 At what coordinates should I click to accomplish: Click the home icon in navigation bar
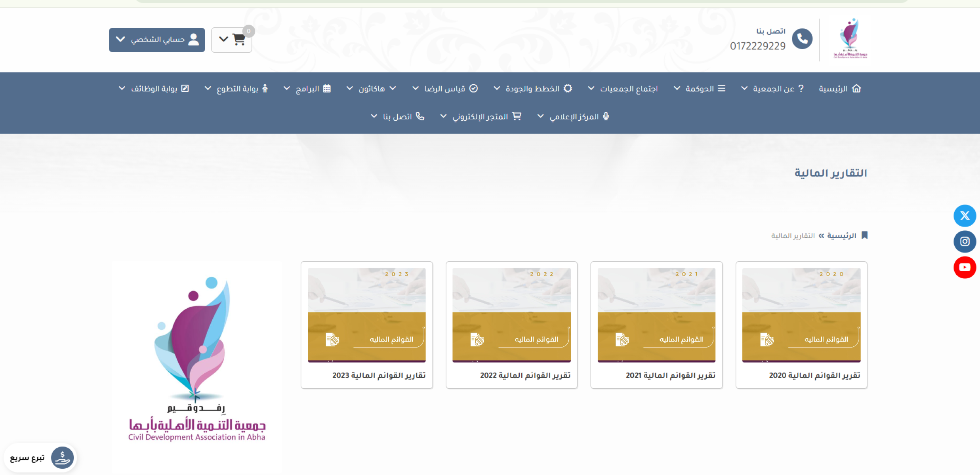[x=856, y=88]
